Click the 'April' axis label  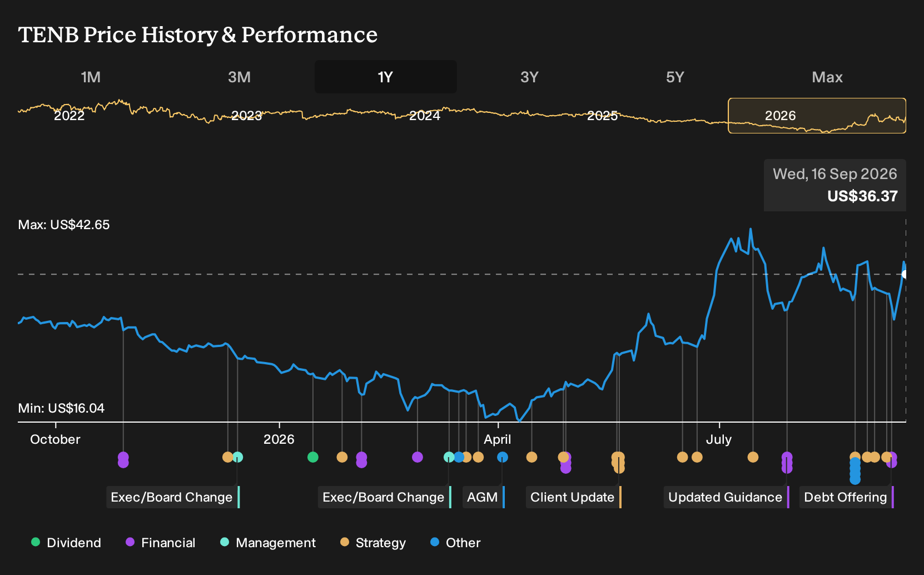pyautogui.click(x=498, y=439)
